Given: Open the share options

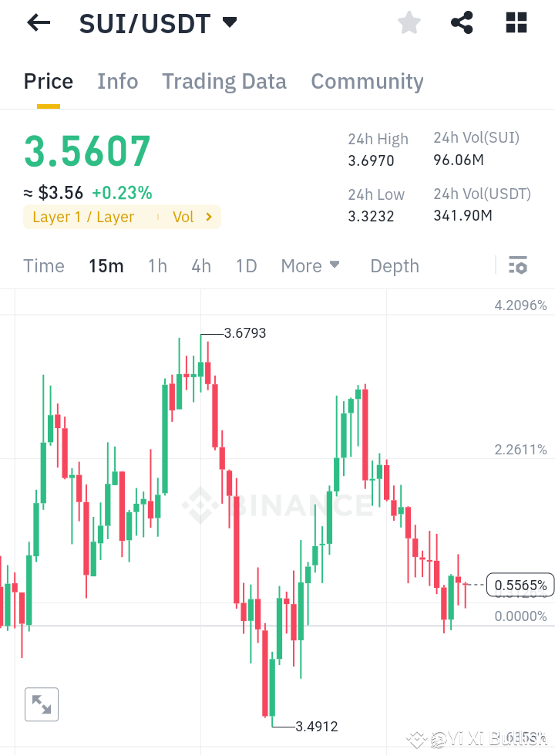Looking at the screenshot, I should pyautogui.click(x=462, y=22).
